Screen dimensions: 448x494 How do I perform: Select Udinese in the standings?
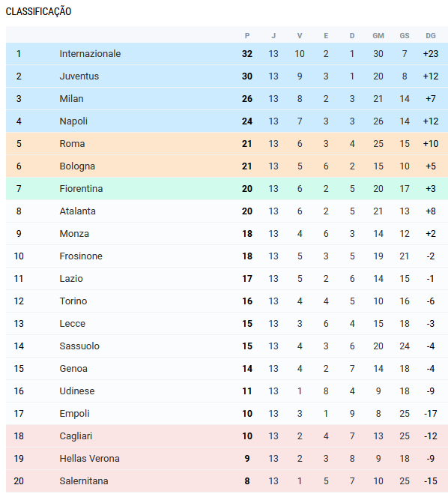click(77, 391)
